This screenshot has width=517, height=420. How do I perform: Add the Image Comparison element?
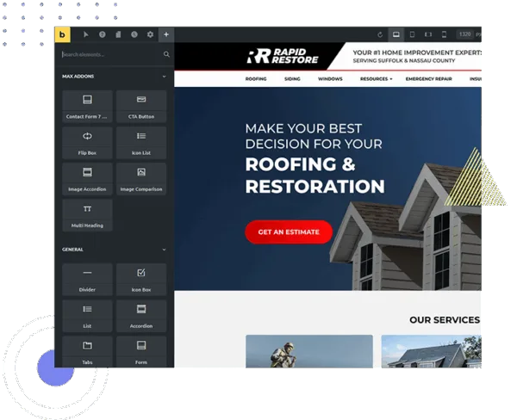click(141, 179)
